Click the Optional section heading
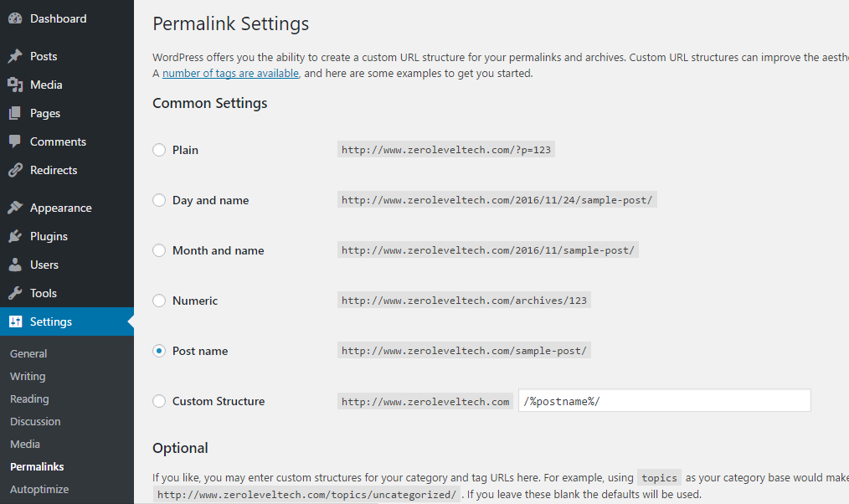This screenshot has width=849, height=504. coord(180,448)
